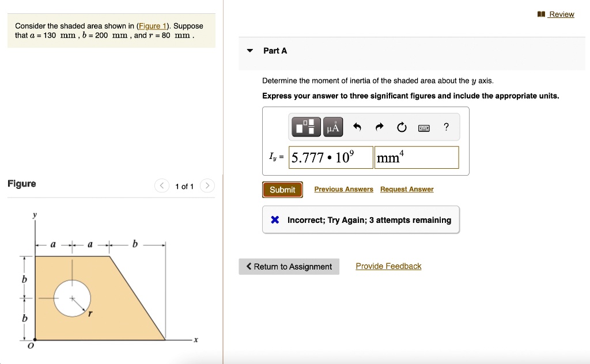The height and width of the screenshot is (364, 590).
Task: Click the mm^4 units input field
Action: (x=416, y=157)
